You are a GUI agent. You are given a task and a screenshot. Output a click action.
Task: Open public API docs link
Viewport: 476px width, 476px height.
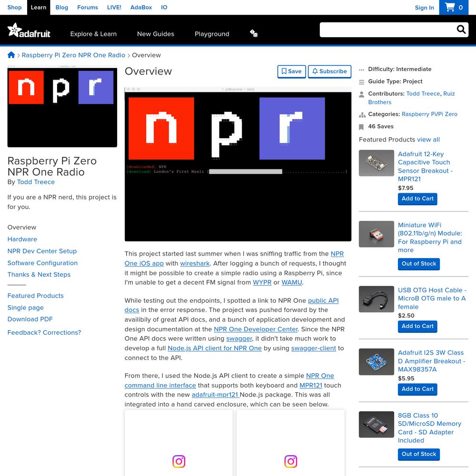pyautogui.click(x=323, y=300)
